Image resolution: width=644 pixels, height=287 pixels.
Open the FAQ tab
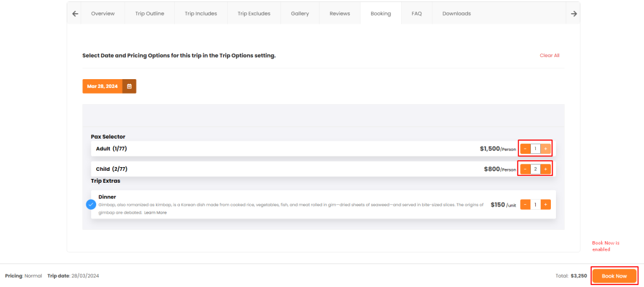416,14
